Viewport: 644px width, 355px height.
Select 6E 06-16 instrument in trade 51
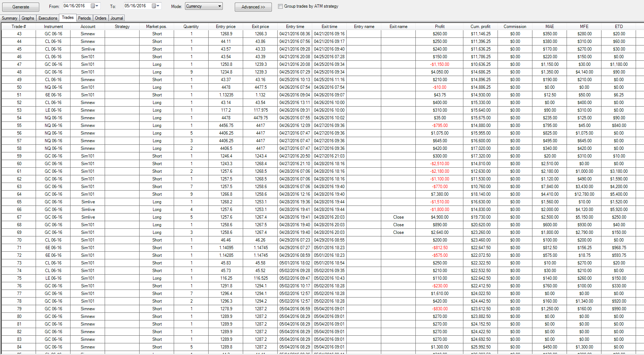(x=53, y=95)
